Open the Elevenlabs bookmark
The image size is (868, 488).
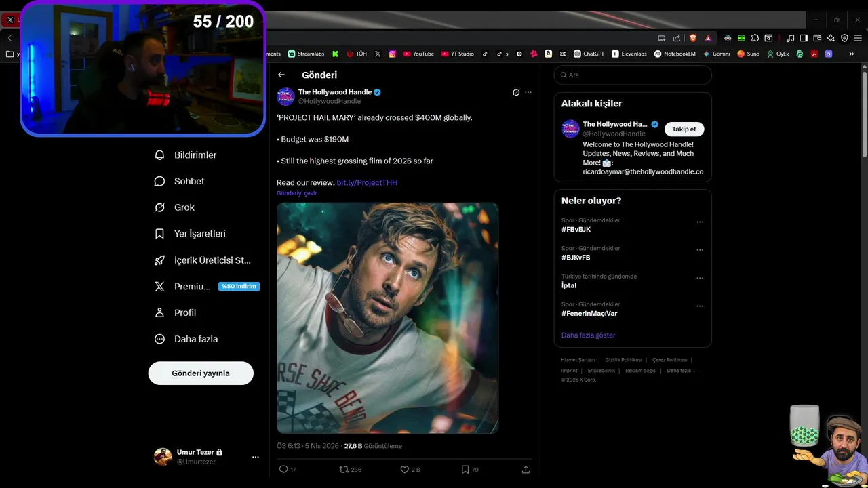[x=629, y=54]
